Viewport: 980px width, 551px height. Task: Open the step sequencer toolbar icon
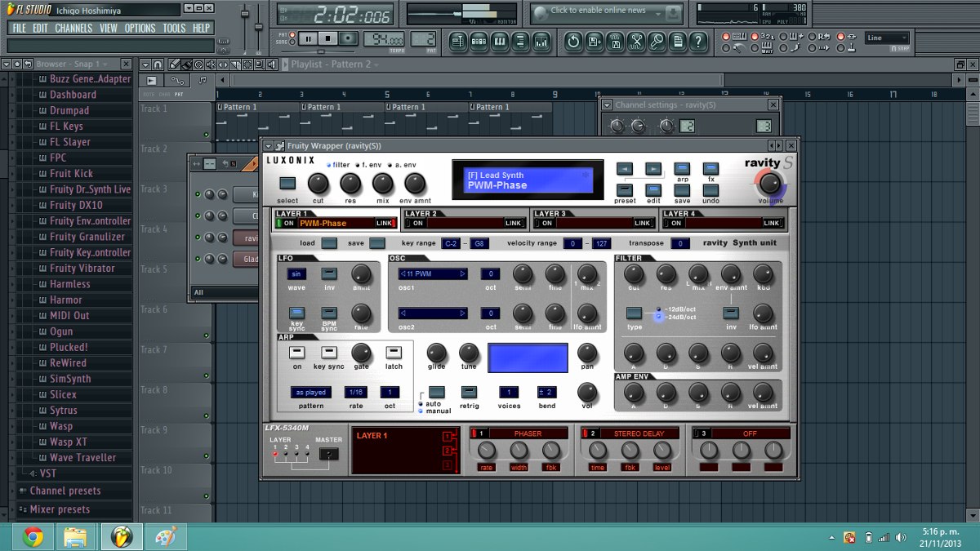(479, 41)
